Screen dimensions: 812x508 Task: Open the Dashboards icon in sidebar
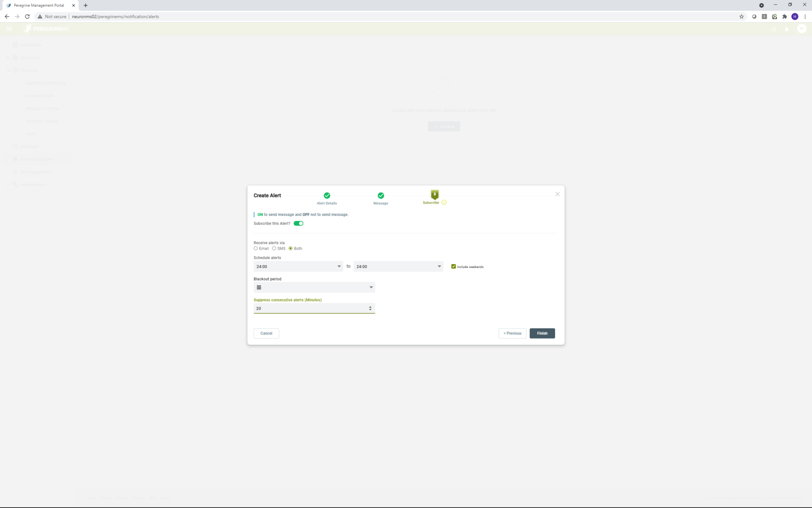pyautogui.click(x=15, y=44)
